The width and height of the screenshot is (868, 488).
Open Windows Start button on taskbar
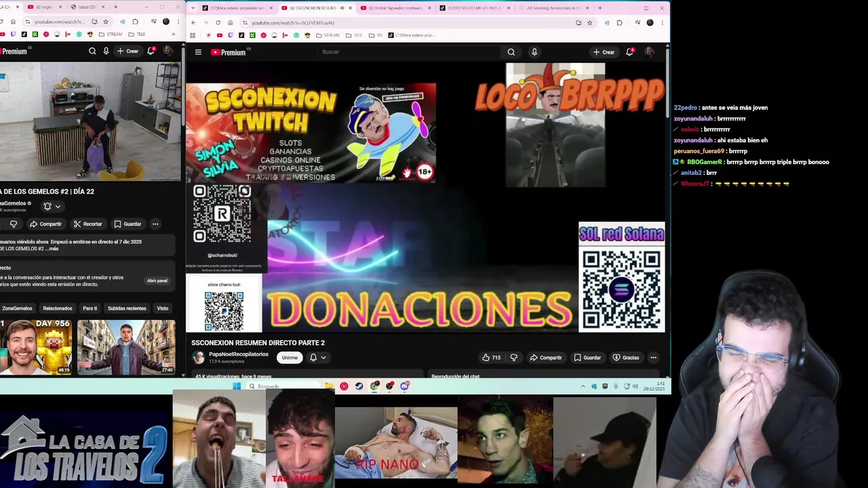coord(237,386)
